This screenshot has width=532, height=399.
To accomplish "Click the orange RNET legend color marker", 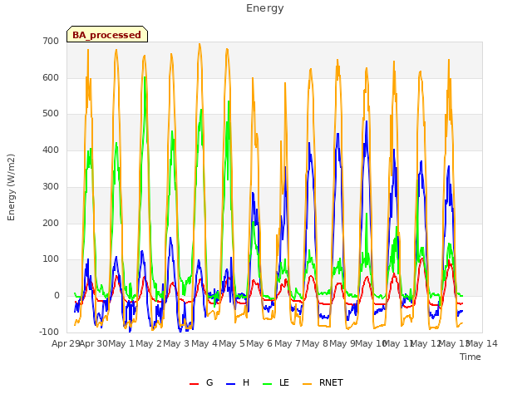I will [x=307, y=384].
